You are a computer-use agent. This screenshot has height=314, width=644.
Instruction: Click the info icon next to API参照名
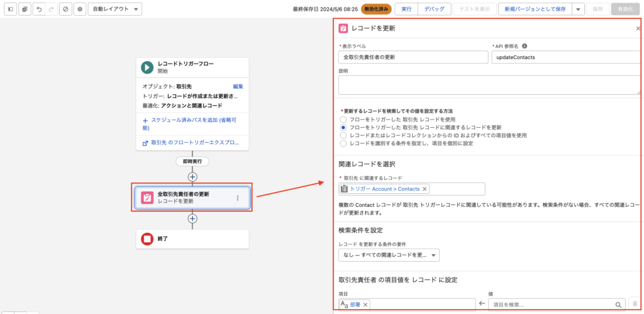(525, 46)
